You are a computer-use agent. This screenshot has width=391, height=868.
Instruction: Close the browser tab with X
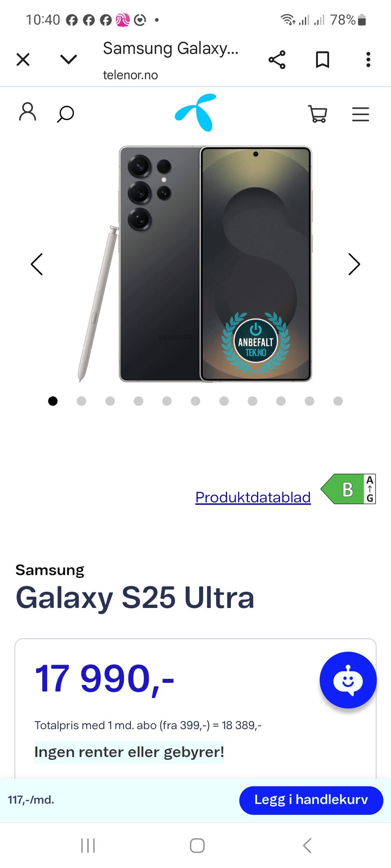click(x=23, y=59)
